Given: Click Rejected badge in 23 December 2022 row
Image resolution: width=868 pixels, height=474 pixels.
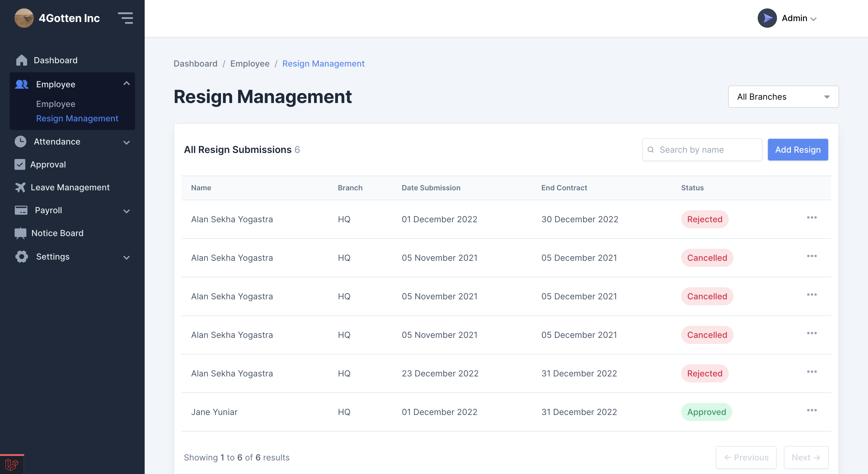Looking at the screenshot, I should tap(705, 374).
